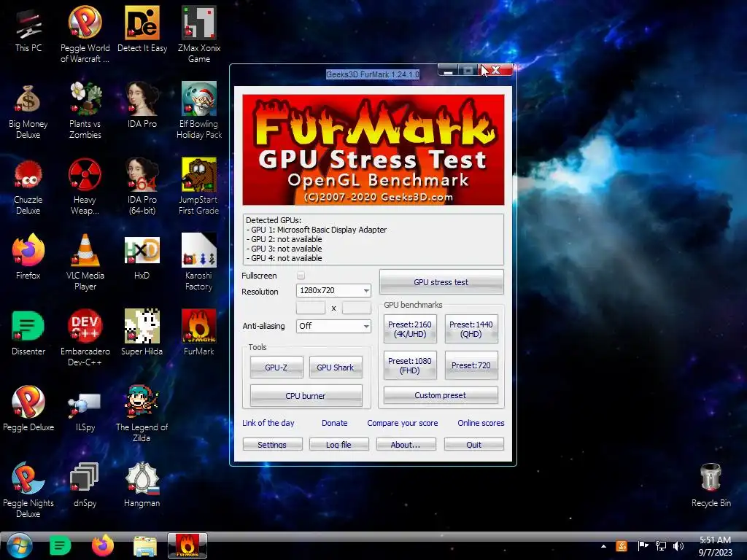Image resolution: width=747 pixels, height=560 pixels.
Task: Open FurMark Settings
Action: click(272, 444)
